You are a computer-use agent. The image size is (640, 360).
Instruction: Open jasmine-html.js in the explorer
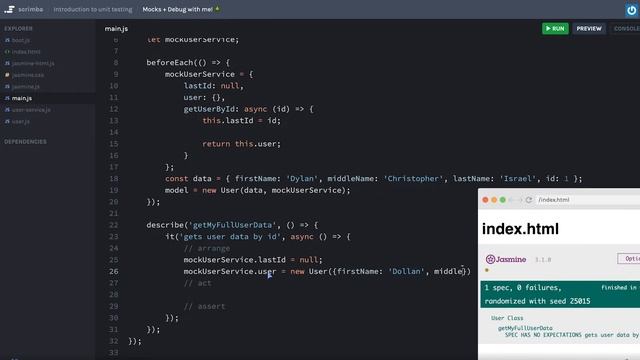coord(33,63)
